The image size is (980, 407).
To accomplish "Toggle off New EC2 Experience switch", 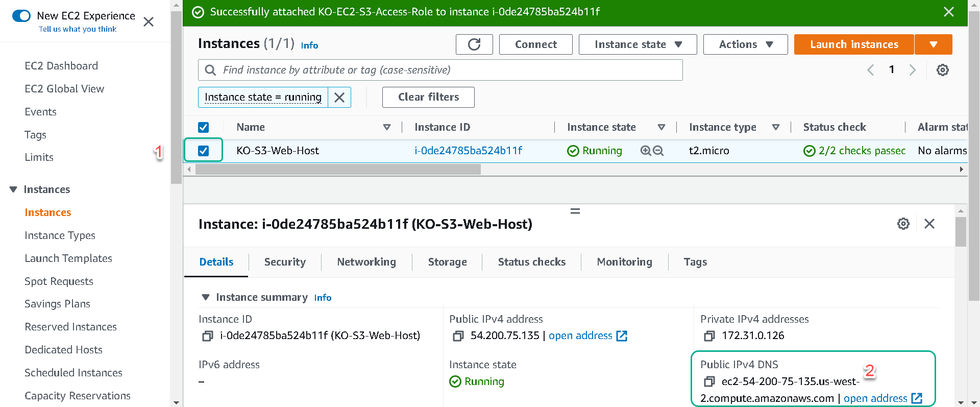I will (x=21, y=16).
